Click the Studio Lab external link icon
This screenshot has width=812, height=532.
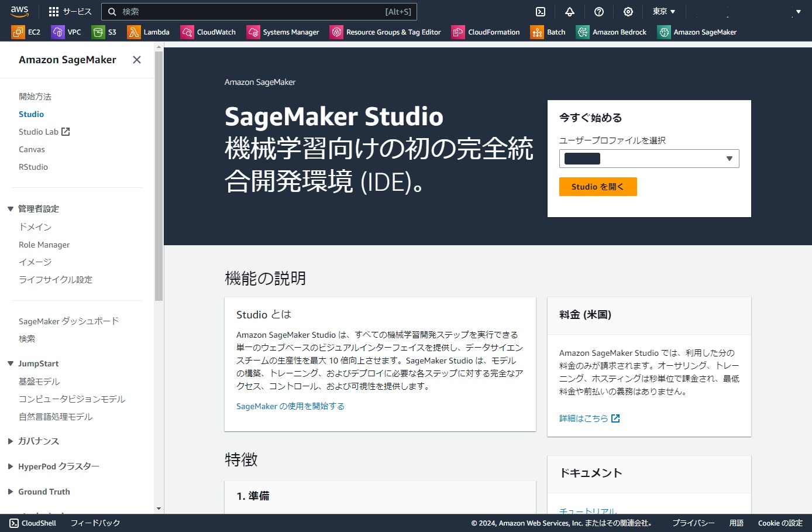(66, 132)
